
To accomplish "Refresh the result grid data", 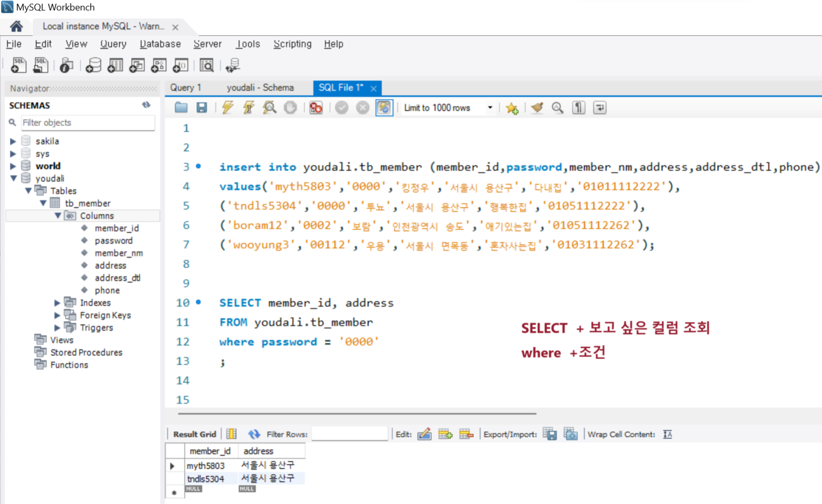I will [x=254, y=434].
